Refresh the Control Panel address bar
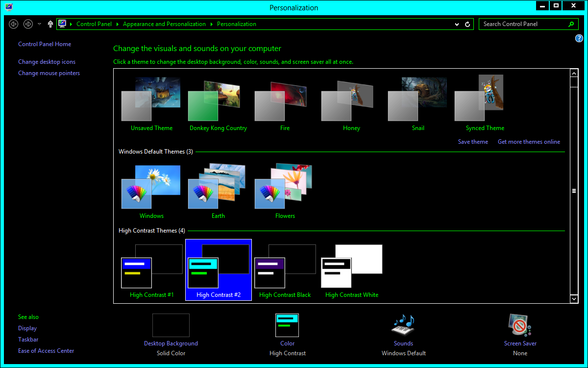This screenshot has height=368, width=588. (467, 24)
